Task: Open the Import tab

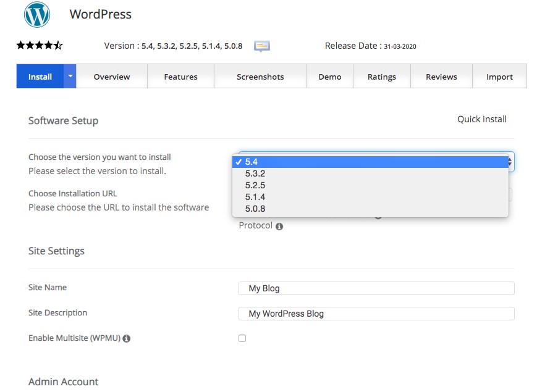Action: click(x=499, y=76)
